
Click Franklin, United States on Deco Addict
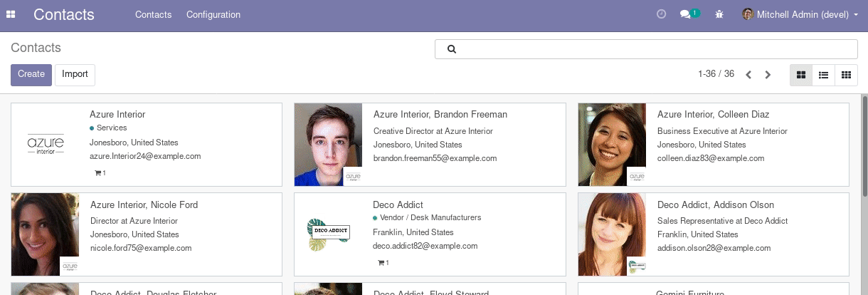pyautogui.click(x=413, y=232)
